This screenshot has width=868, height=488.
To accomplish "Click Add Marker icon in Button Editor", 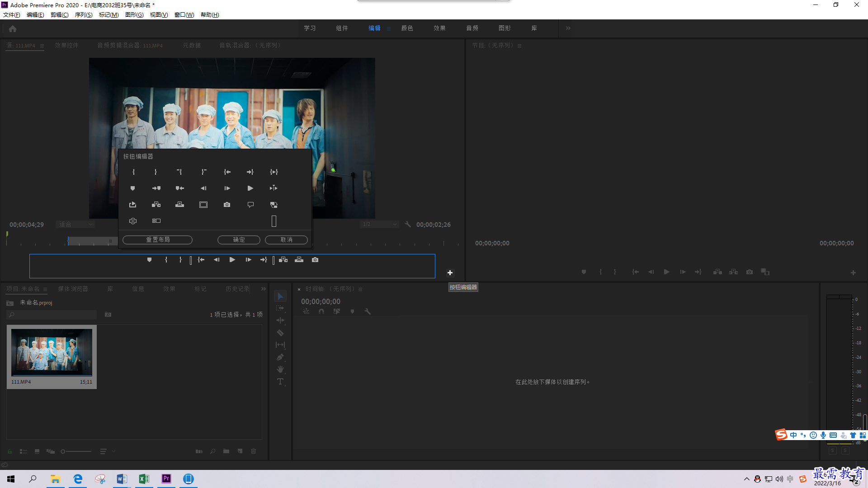I will point(132,188).
